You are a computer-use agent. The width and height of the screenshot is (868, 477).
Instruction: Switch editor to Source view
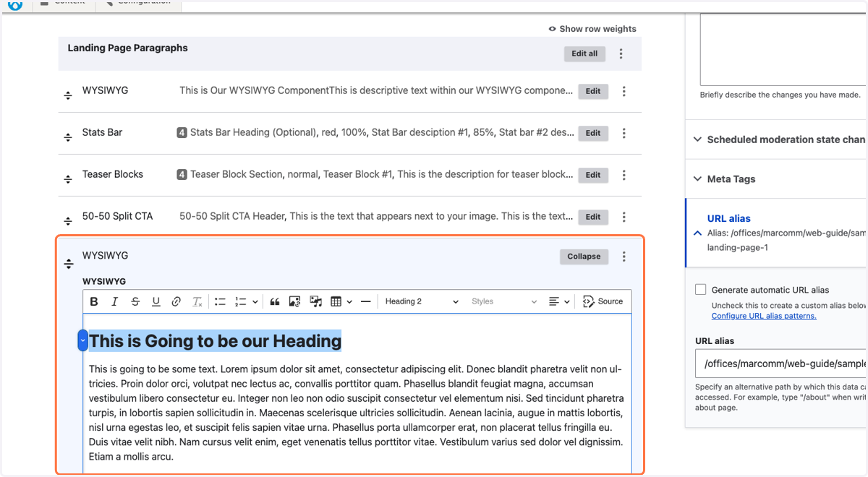(603, 302)
